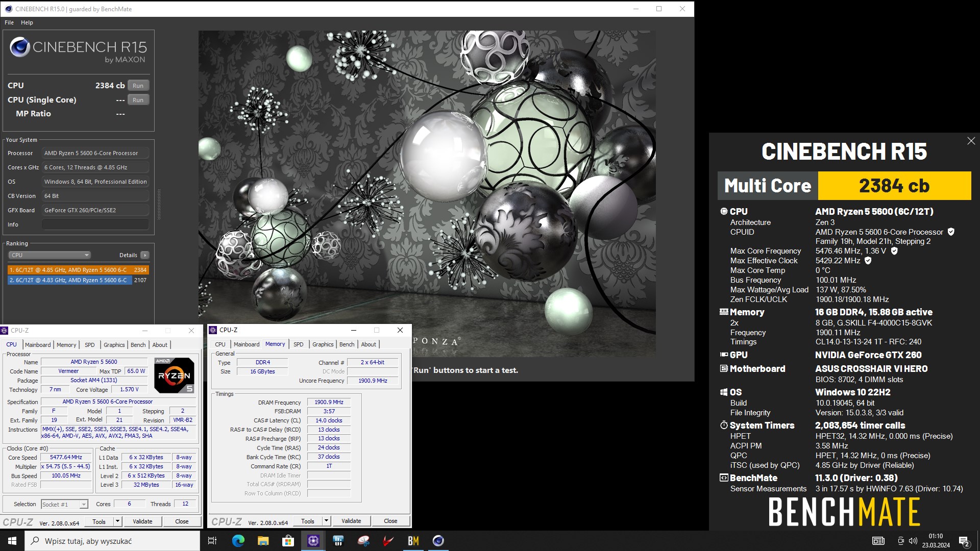Click the Memory section icon in BenchMate
The image size is (980, 551).
(x=723, y=312)
